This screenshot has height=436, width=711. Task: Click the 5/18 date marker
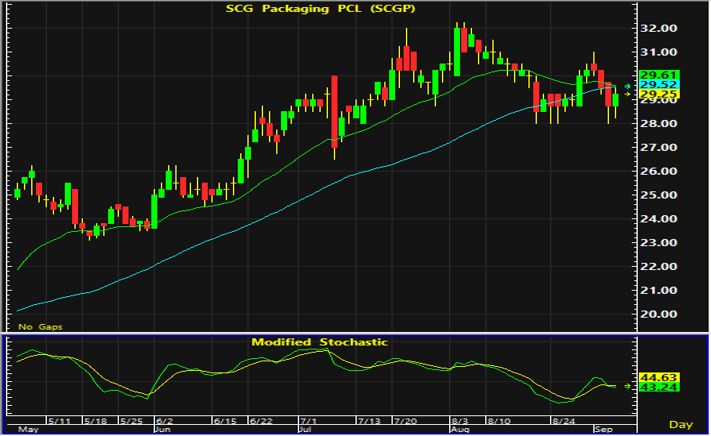95,421
